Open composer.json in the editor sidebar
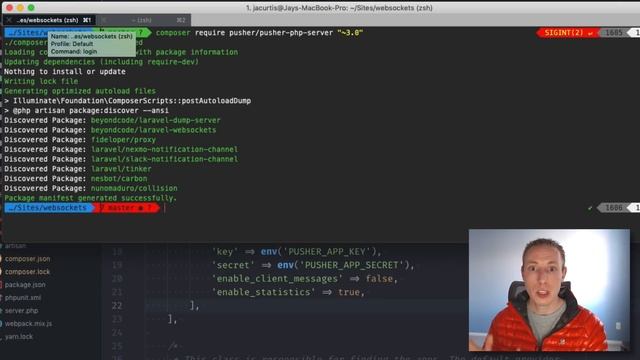The image size is (640, 360). (28, 259)
